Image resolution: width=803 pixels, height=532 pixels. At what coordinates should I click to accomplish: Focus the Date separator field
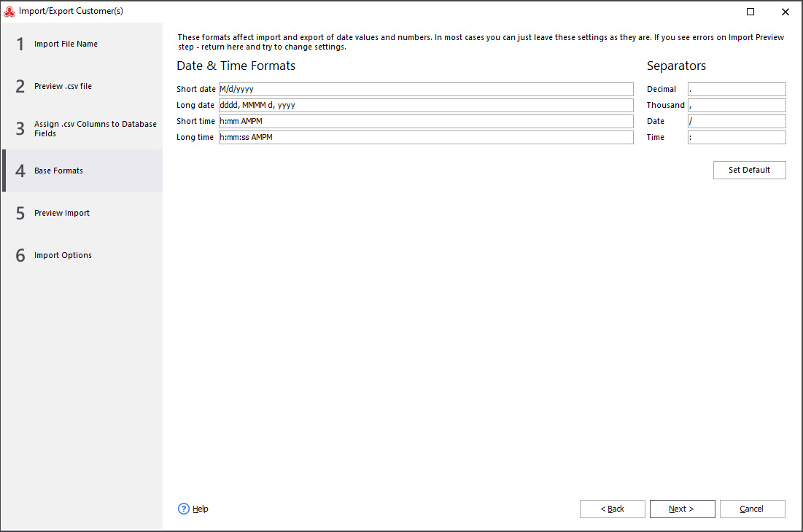737,121
